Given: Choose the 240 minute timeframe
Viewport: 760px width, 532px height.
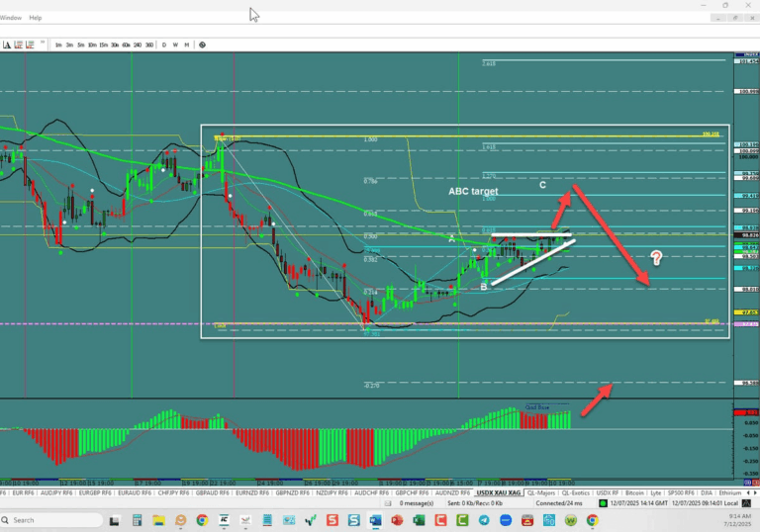Looking at the screenshot, I should coord(138,45).
